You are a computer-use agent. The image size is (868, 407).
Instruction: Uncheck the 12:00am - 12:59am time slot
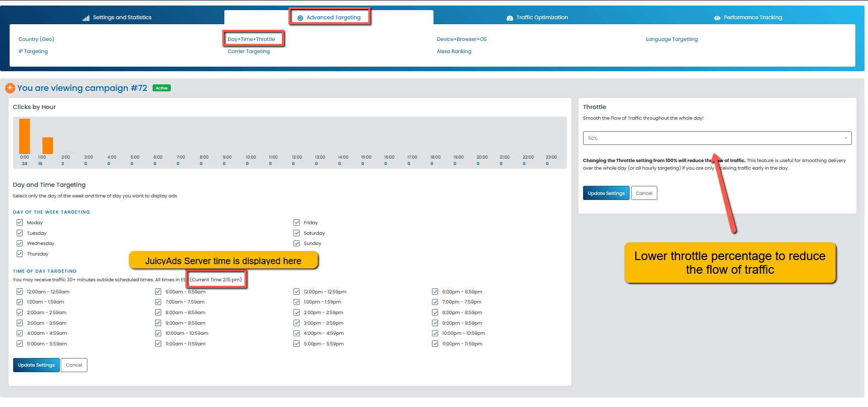(x=20, y=292)
